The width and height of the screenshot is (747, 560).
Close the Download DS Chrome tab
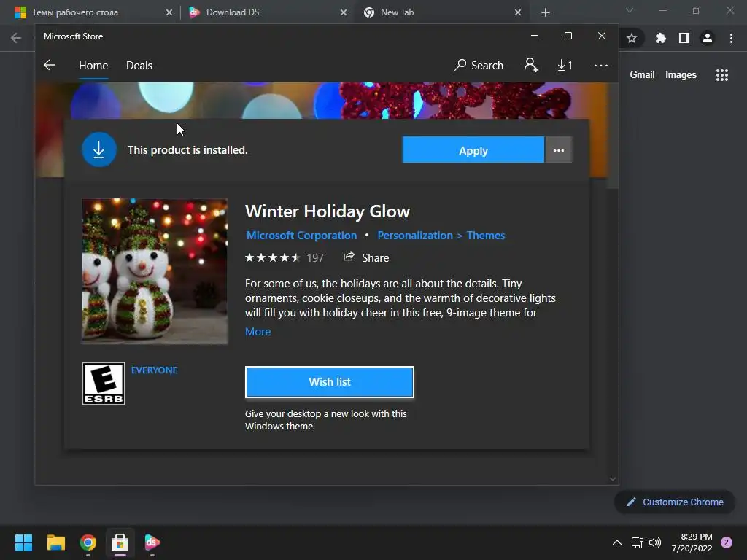pyautogui.click(x=344, y=12)
